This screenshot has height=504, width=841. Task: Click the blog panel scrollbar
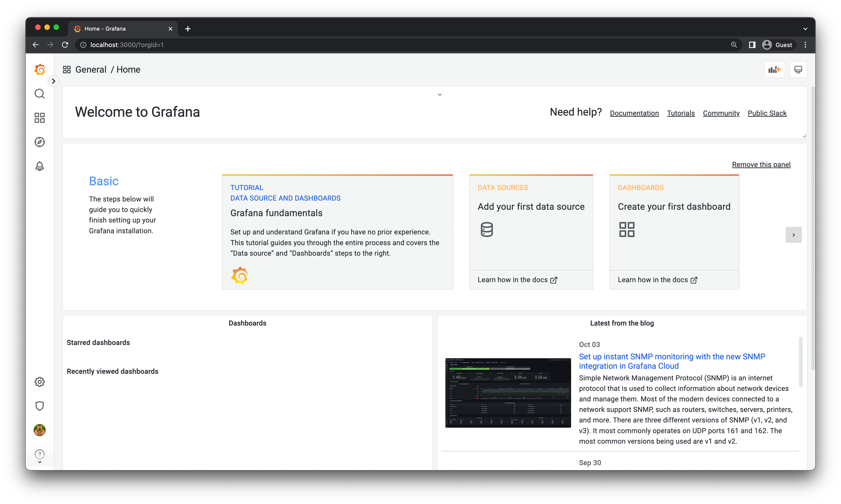click(801, 362)
